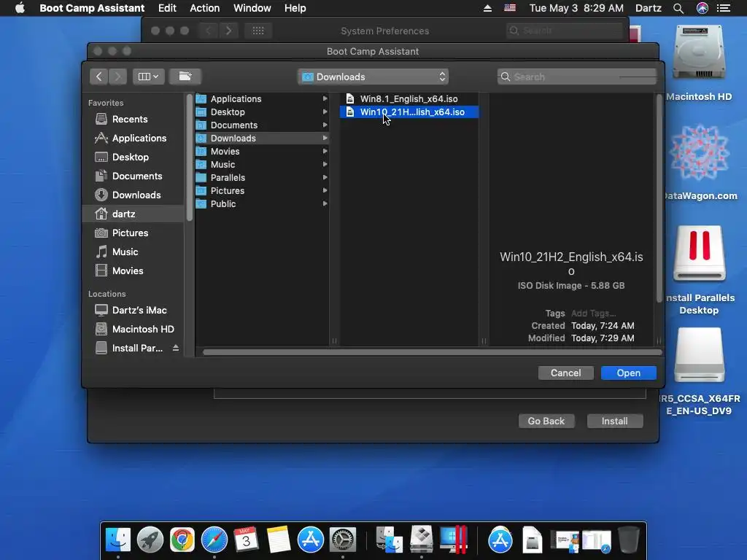Open the Window menu
Viewport: 747px width, 560px height.
(252, 8)
